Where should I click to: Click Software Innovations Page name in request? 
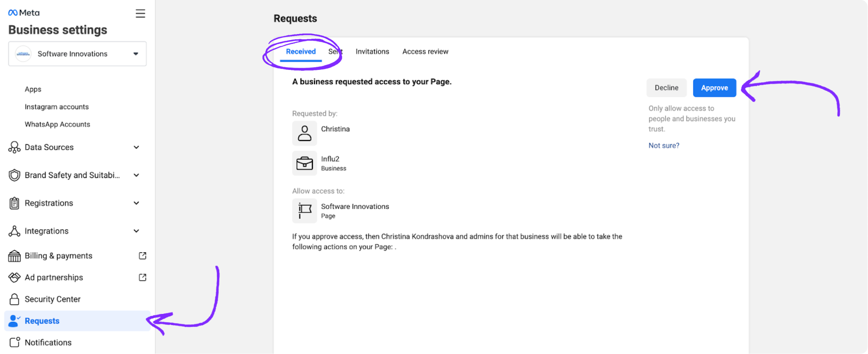coord(355,207)
